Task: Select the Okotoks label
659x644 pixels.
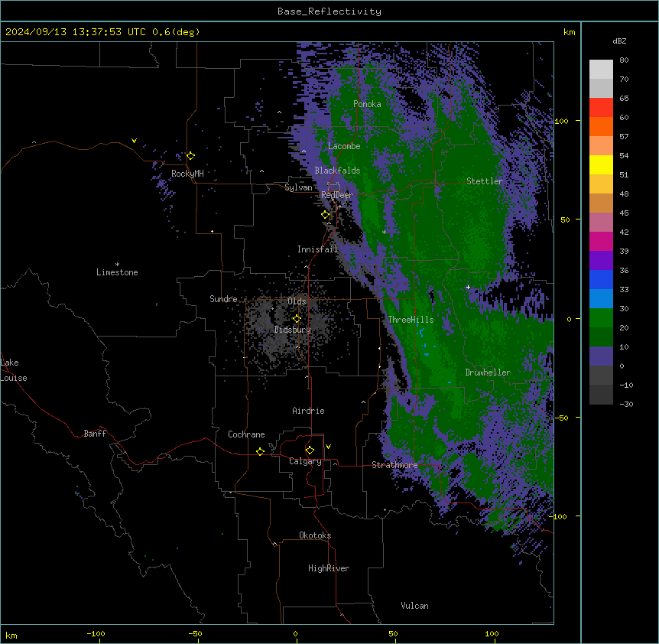Action: point(315,535)
